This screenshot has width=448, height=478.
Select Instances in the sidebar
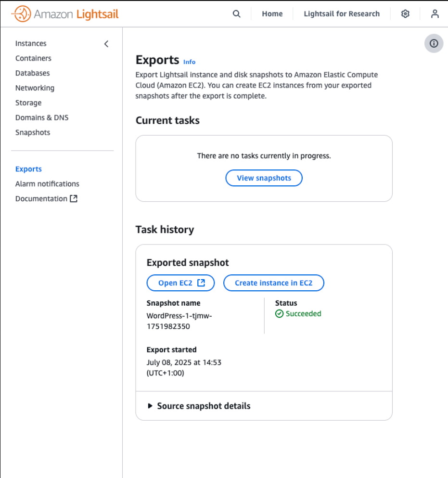(31, 44)
